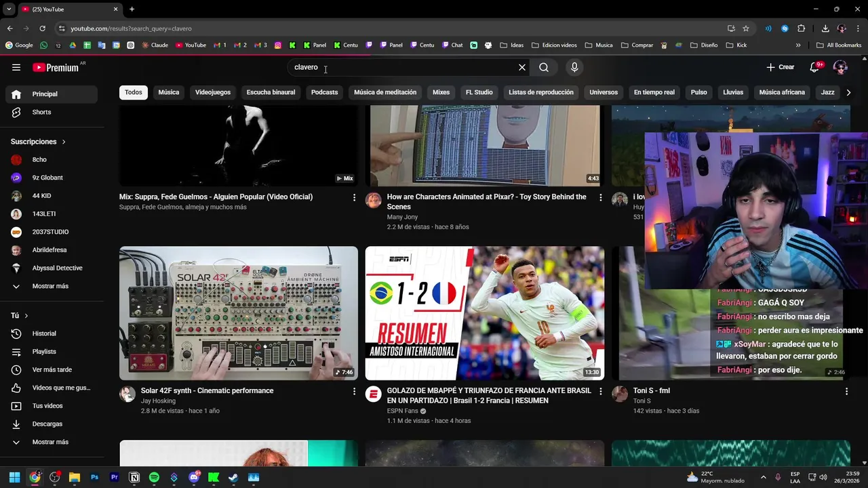Open the Kick bookmark folder

point(736,45)
